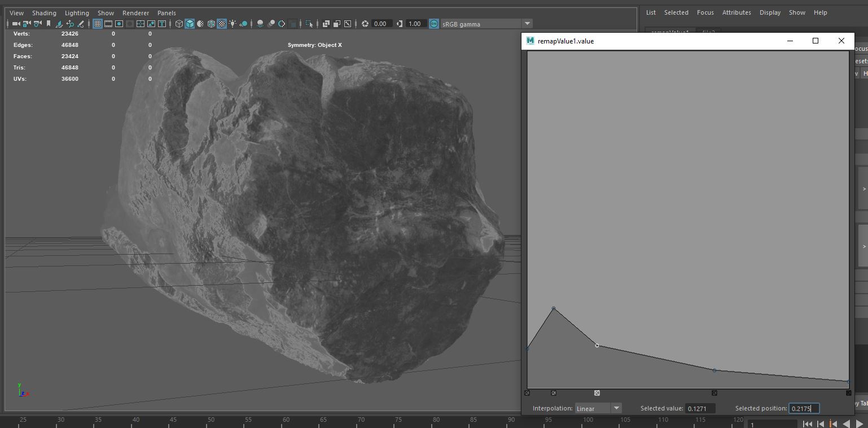Play backwards button
868x428 pixels.
[846, 424]
